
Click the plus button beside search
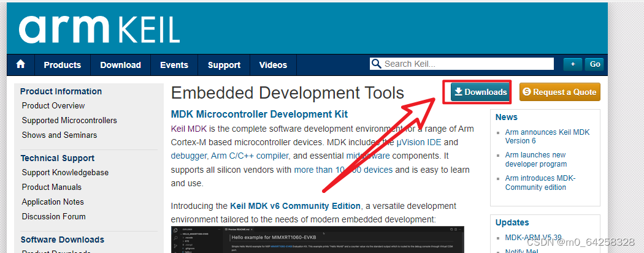(573, 64)
